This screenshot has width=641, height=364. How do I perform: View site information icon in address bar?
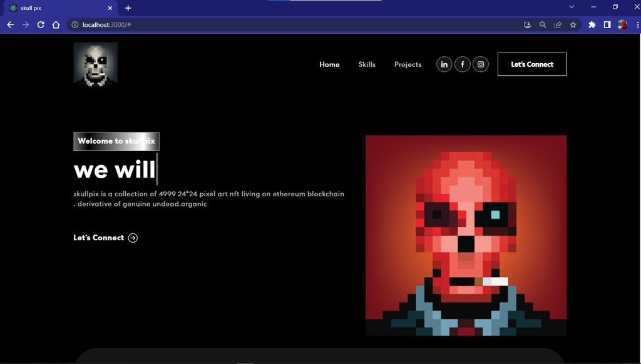pos(75,25)
